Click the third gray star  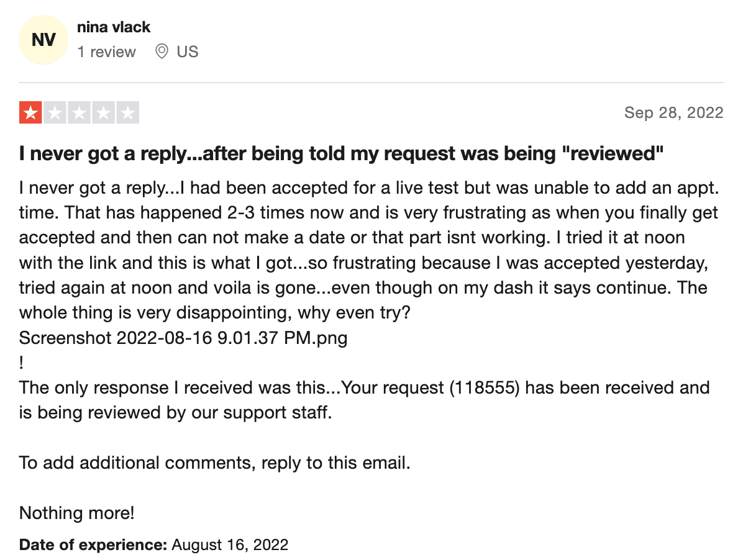point(79,112)
